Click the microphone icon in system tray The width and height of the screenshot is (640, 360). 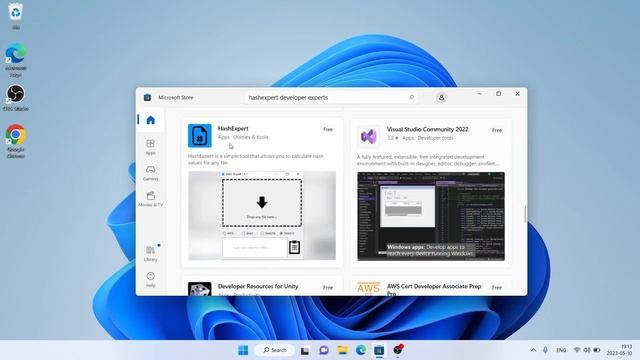(x=545, y=350)
